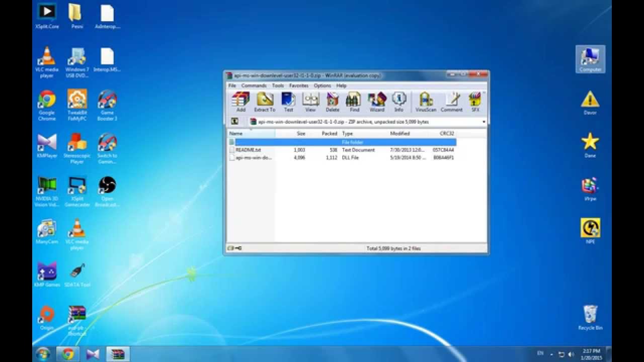
Task: Select VLC media player icon in top row
Action: point(47,62)
